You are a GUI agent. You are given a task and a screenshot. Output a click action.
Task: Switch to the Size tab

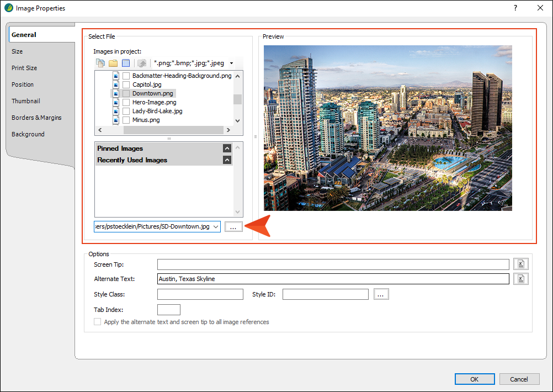tap(17, 51)
